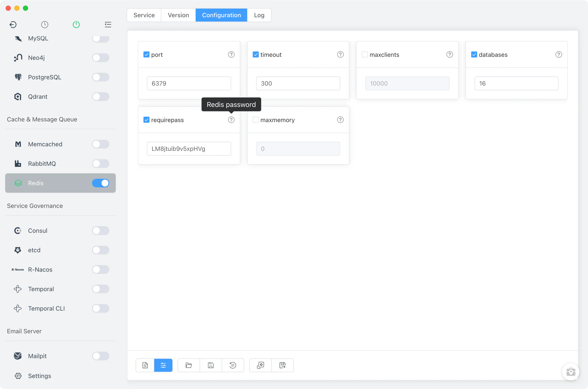Screen dimensions: 588x389
Task: Enable the Temporal CLI toggle
Action: point(101,309)
